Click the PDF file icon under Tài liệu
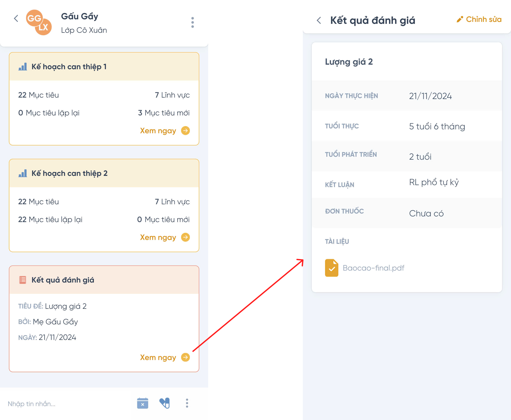Viewport: 511px width, 420px height. [x=332, y=268]
